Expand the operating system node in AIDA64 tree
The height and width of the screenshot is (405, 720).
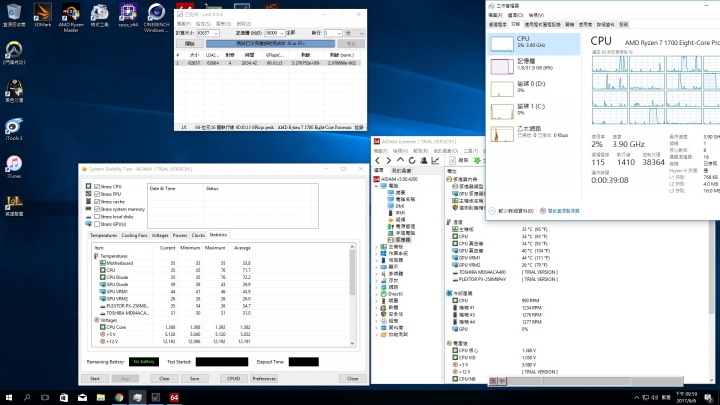click(377, 253)
